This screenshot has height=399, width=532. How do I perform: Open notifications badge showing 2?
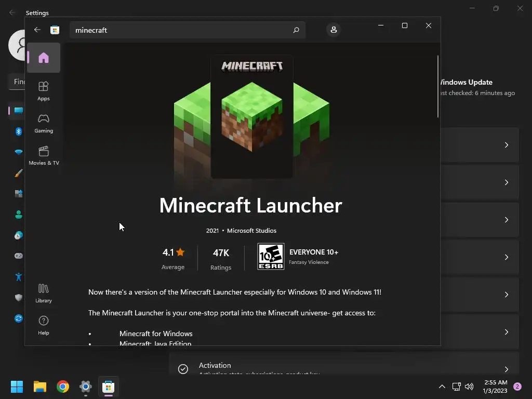pos(517,387)
